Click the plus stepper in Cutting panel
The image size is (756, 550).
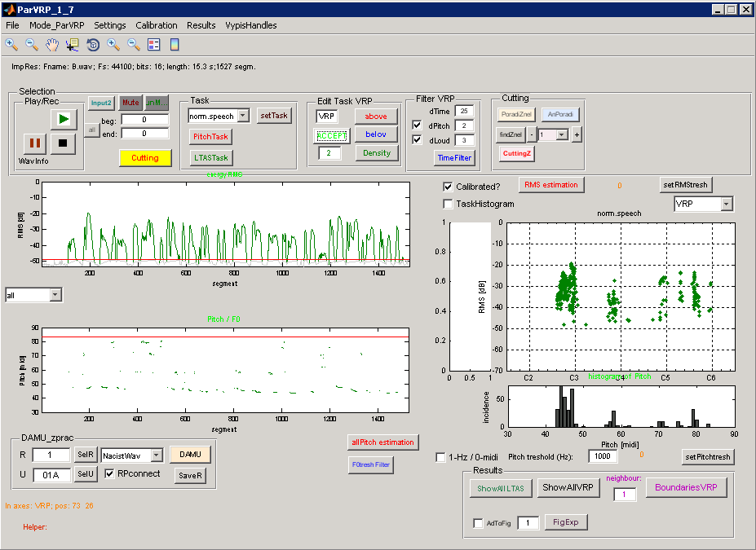pyautogui.click(x=577, y=134)
